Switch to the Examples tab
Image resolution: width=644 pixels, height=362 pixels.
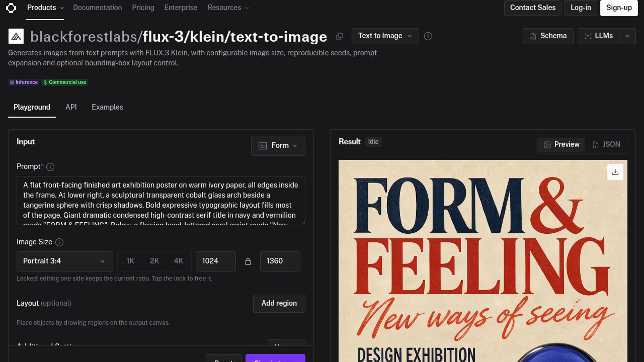click(107, 107)
